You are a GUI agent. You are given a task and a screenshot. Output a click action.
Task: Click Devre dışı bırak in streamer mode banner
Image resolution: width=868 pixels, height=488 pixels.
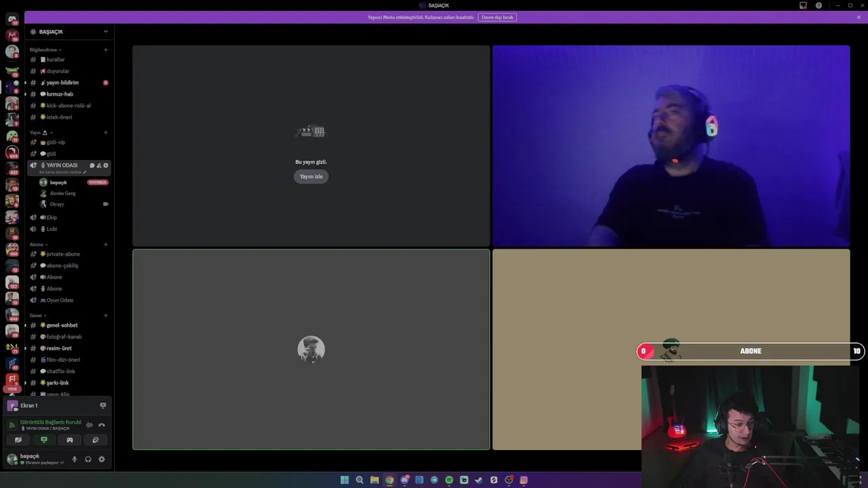[497, 17]
